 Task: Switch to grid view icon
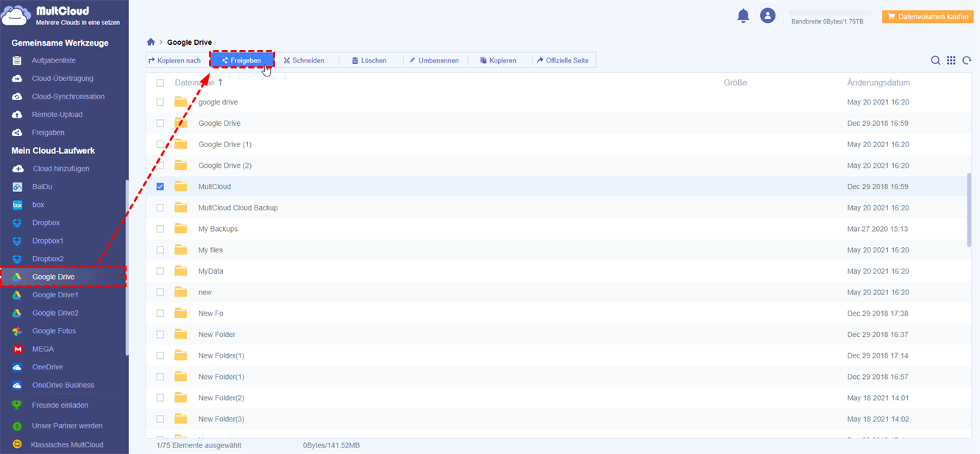point(951,60)
